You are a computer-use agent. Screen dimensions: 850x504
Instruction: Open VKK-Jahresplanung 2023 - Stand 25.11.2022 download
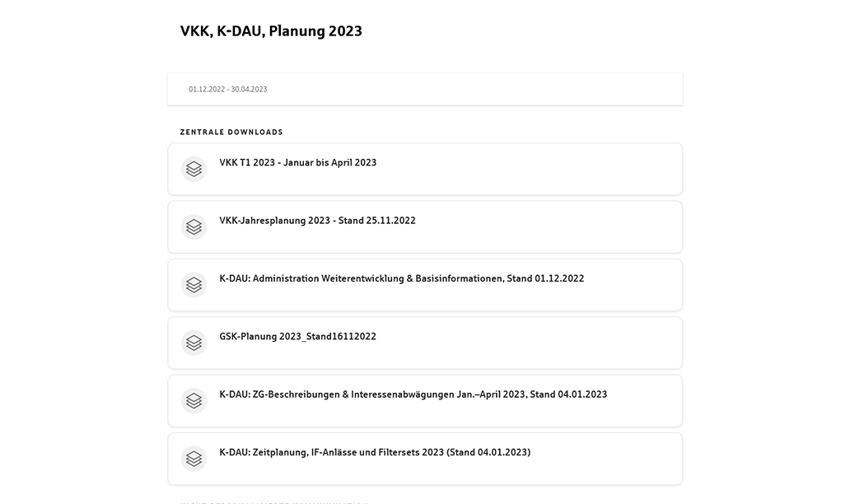pyautogui.click(x=317, y=221)
